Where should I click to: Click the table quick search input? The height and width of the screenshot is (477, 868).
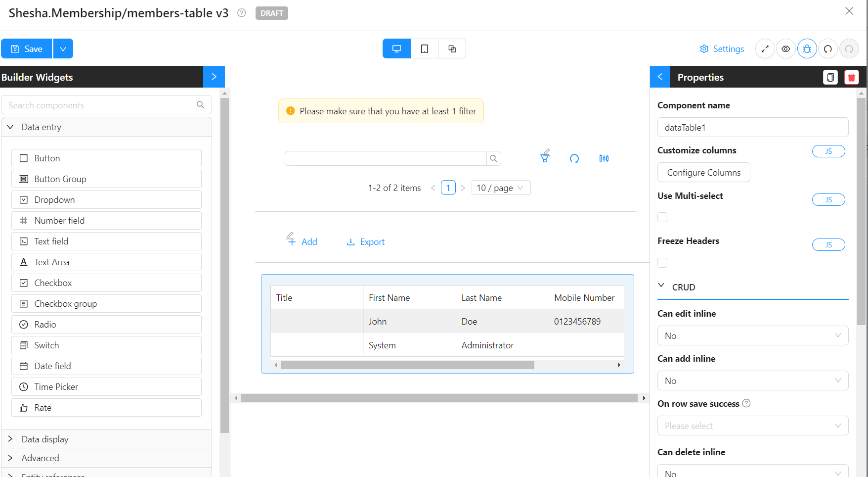[x=386, y=158]
